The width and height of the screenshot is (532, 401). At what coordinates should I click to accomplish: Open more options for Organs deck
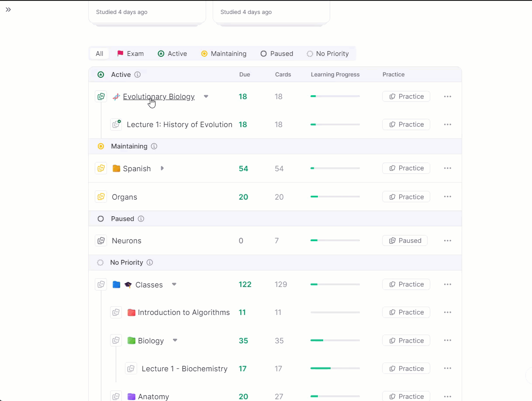click(x=447, y=197)
